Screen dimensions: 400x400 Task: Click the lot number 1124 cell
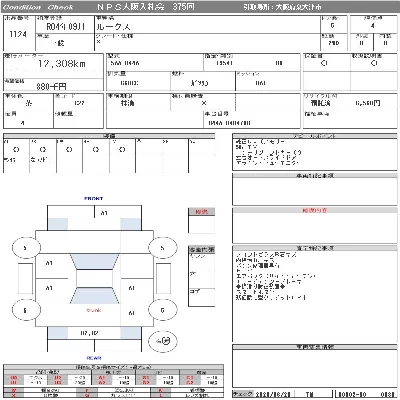(x=19, y=34)
